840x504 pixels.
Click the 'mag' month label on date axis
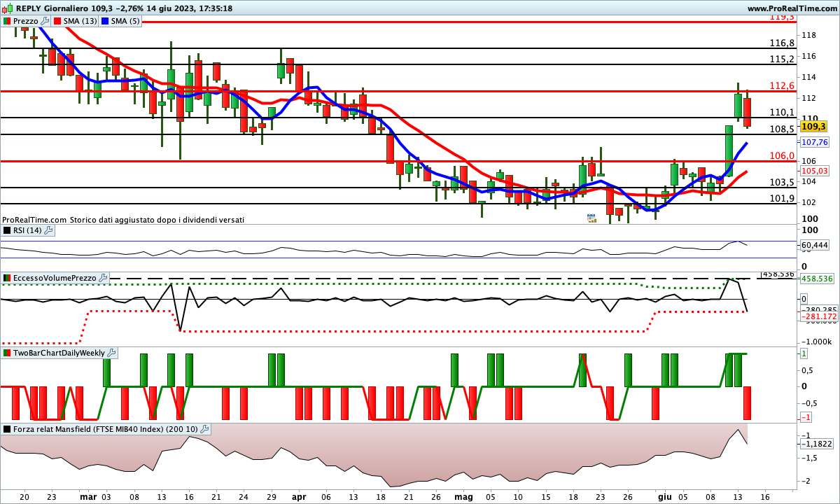464,496
